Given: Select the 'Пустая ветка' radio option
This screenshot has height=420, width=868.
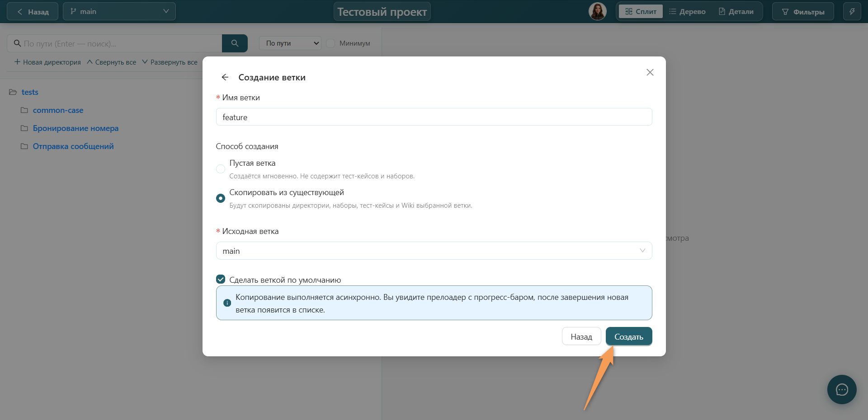Looking at the screenshot, I should (x=221, y=169).
